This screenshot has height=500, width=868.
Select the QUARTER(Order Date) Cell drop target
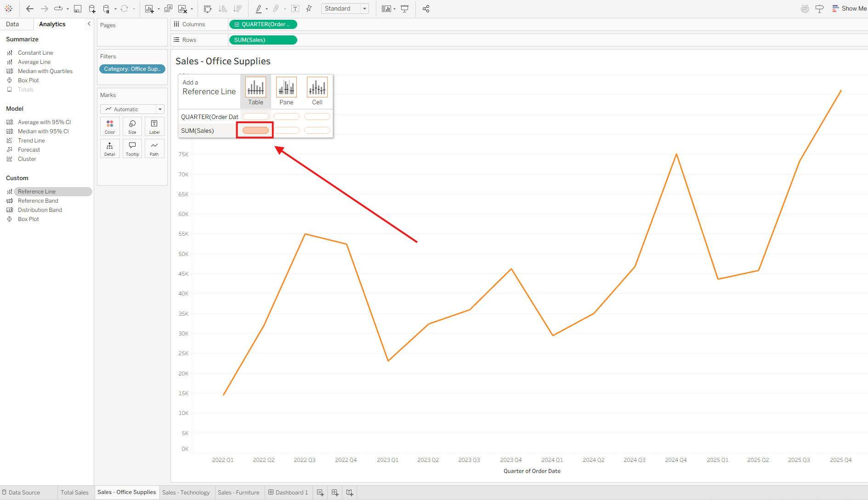[x=317, y=117]
